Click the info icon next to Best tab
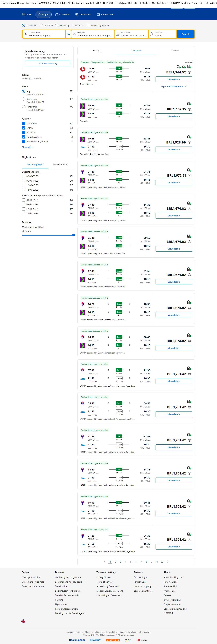 click(x=100, y=51)
